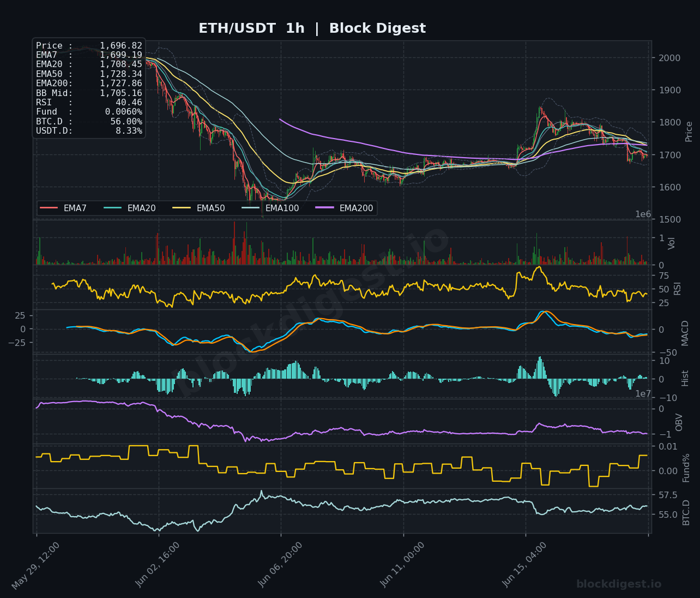Click the OBV panel axis label
Screen dimensions: 700x598
click(679, 422)
